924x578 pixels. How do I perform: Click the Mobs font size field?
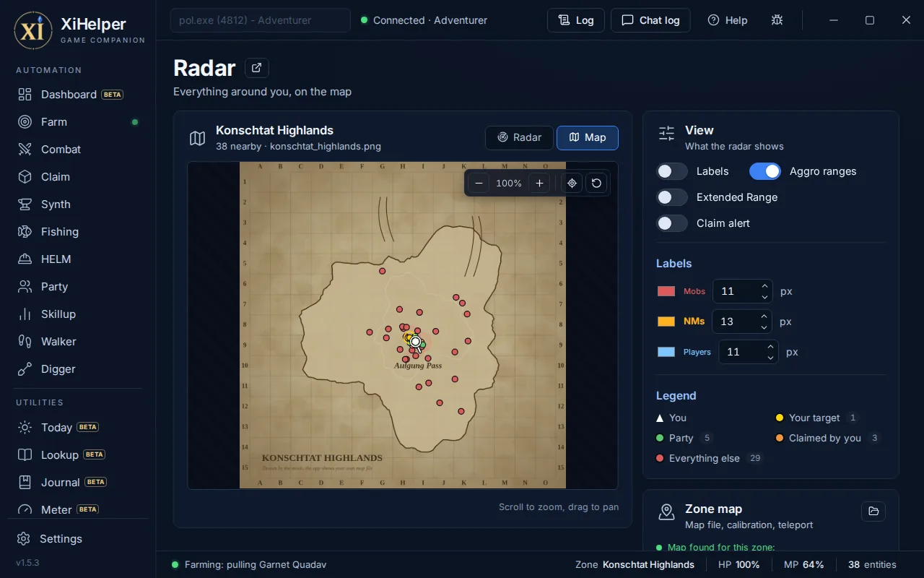[x=742, y=291]
